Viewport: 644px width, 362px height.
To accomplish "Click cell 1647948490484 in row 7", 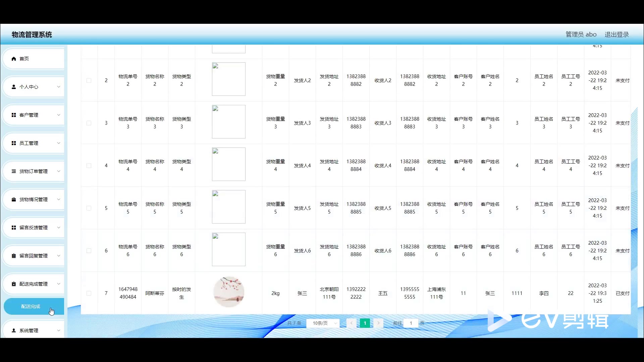I will pos(128,293).
